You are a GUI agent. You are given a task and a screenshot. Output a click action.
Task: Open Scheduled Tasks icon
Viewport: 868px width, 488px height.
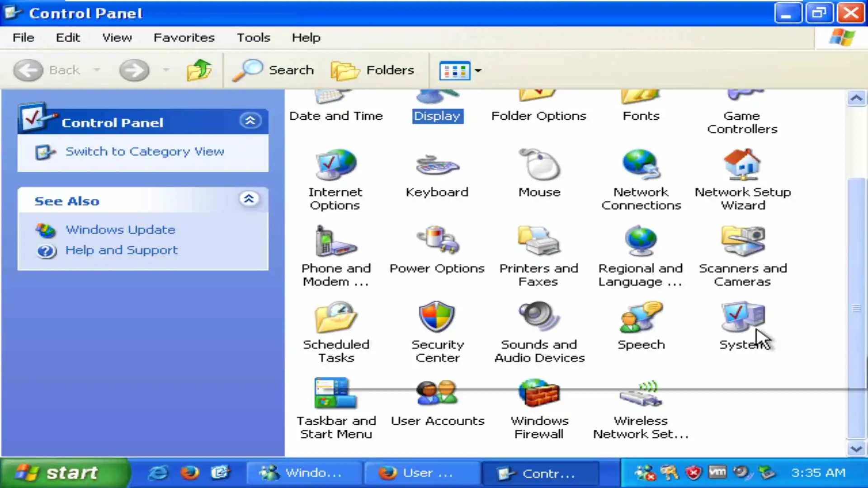coord(335,317)
